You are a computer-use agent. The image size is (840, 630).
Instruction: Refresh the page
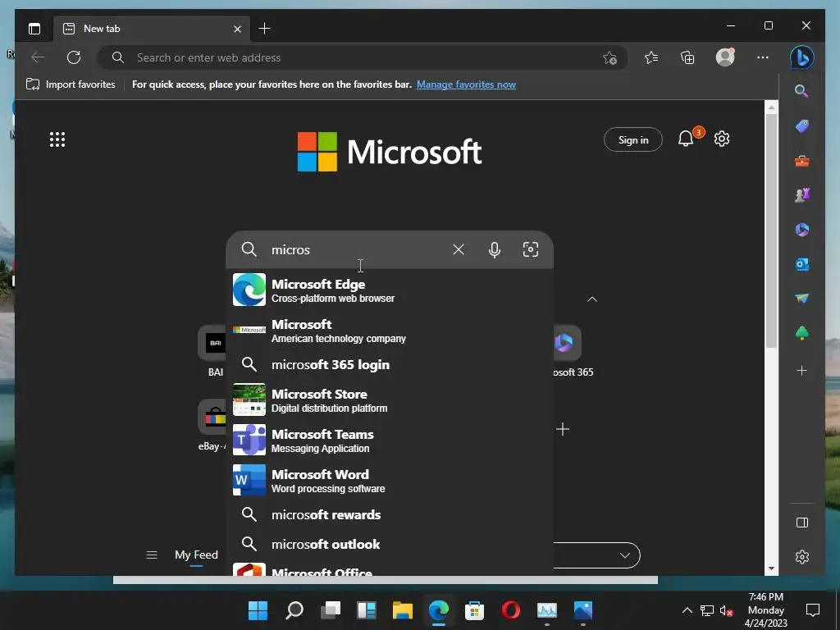click(x=73, y=57)
